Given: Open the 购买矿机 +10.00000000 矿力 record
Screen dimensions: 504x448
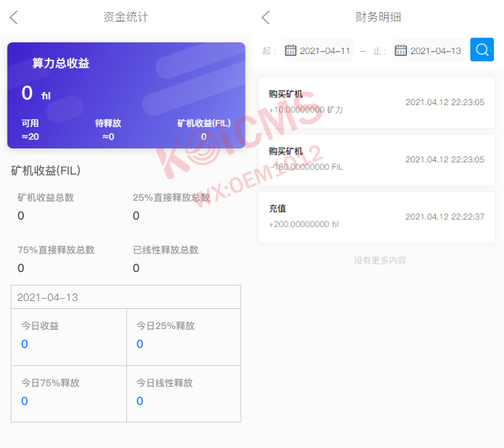Looking at the screenshot, I should point(376,103).
